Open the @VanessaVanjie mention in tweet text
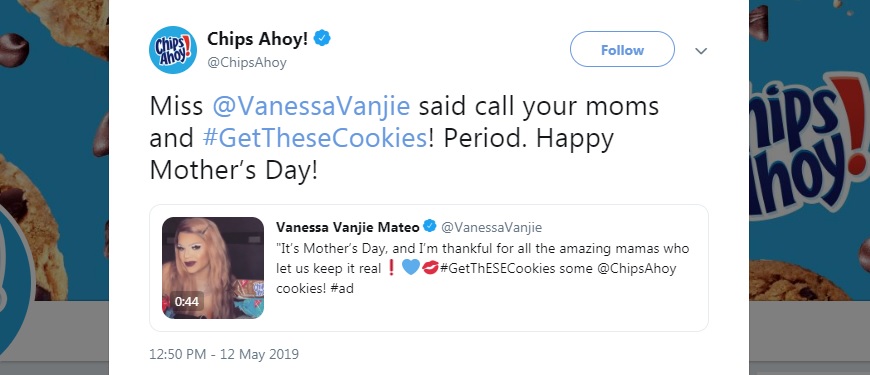This screenshot has height=375, width=870. [x=311, y=107]
